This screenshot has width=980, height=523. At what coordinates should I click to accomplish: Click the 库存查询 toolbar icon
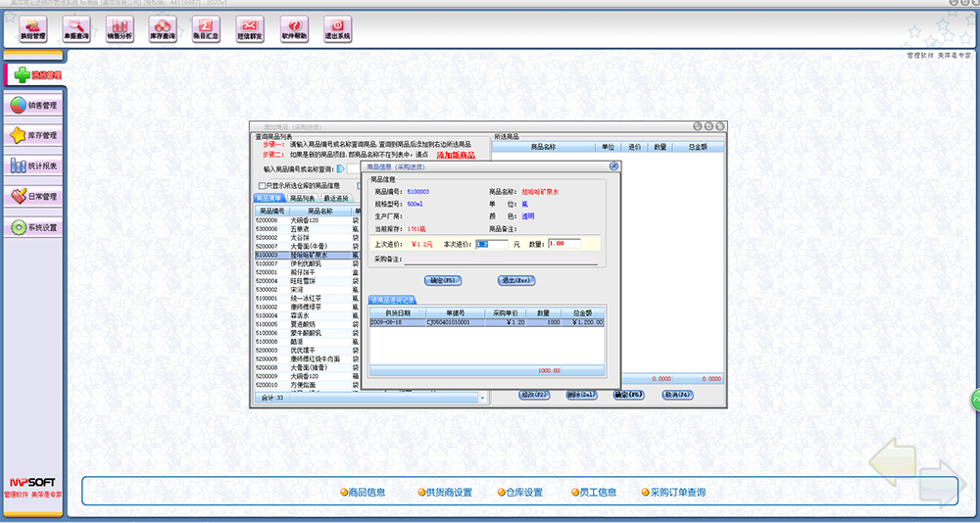point(163,28)
